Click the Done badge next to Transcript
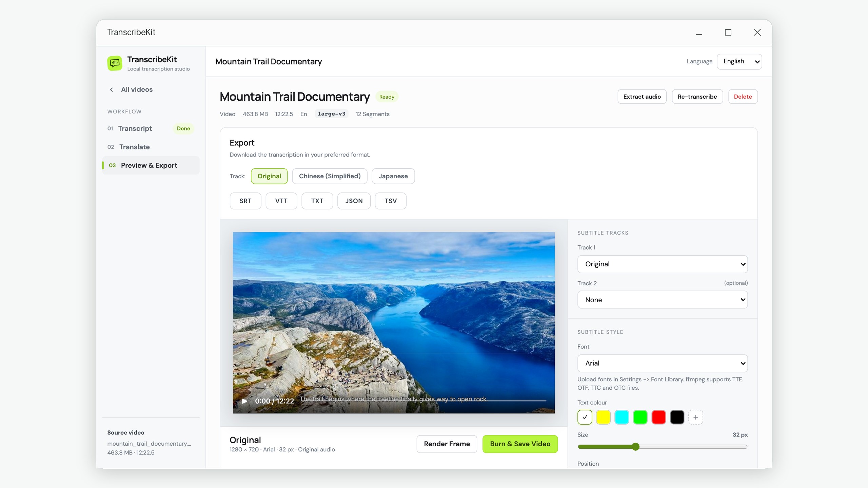The width and height of the screenshot is (868, 488). (183, 128)
